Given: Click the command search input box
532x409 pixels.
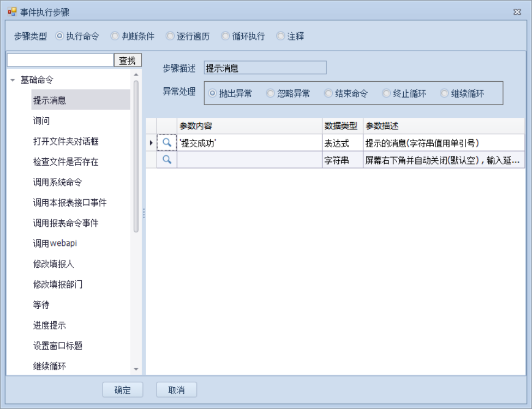Looking at the screenshot, I should pos(60,61).
